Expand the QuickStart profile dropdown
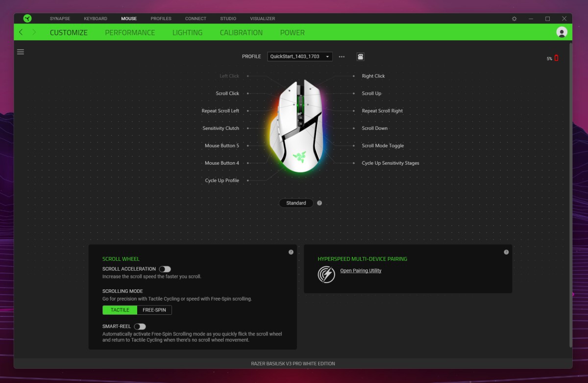The image size is (588, 383). [299, 56]
